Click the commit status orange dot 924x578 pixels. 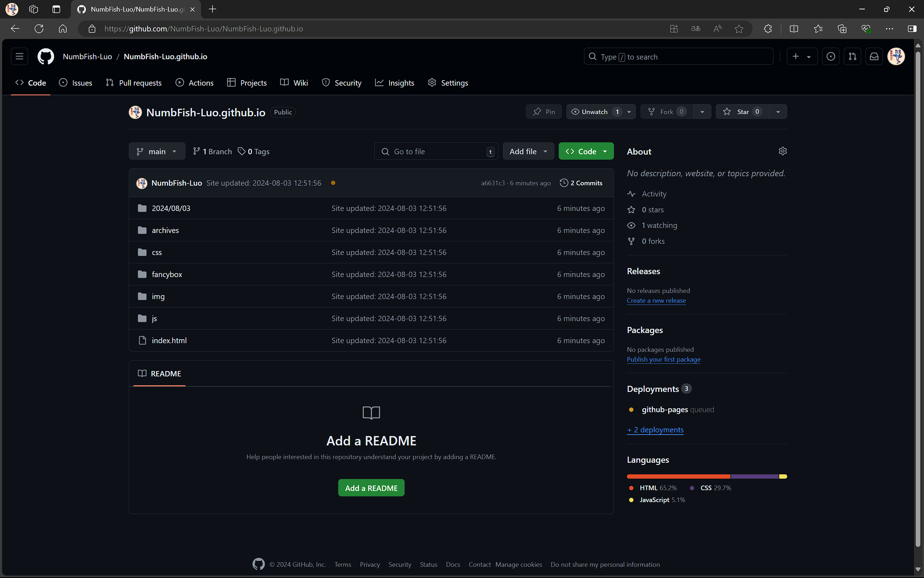point(333,183)
